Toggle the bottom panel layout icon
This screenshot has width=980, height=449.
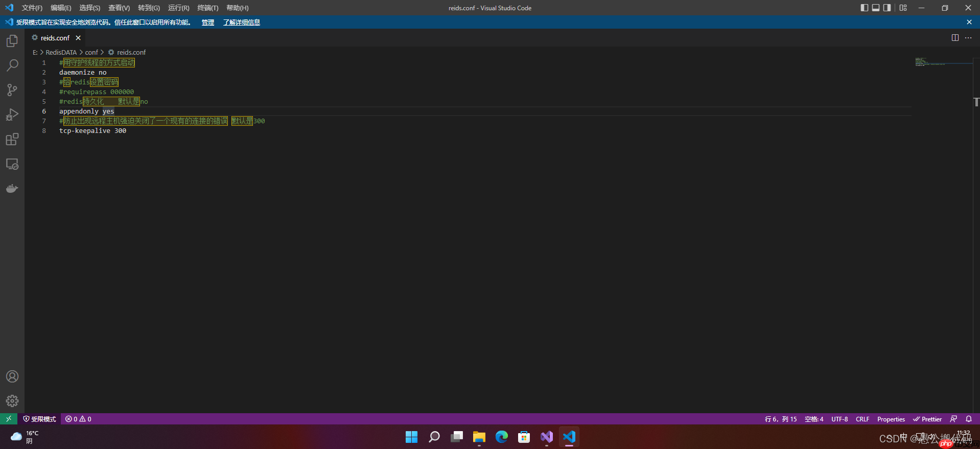click(876, 8)
